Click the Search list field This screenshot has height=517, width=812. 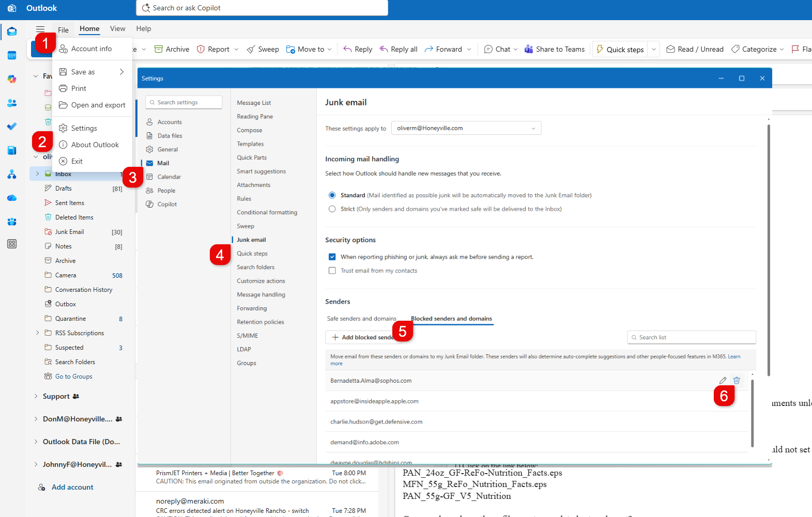(692, 337)
